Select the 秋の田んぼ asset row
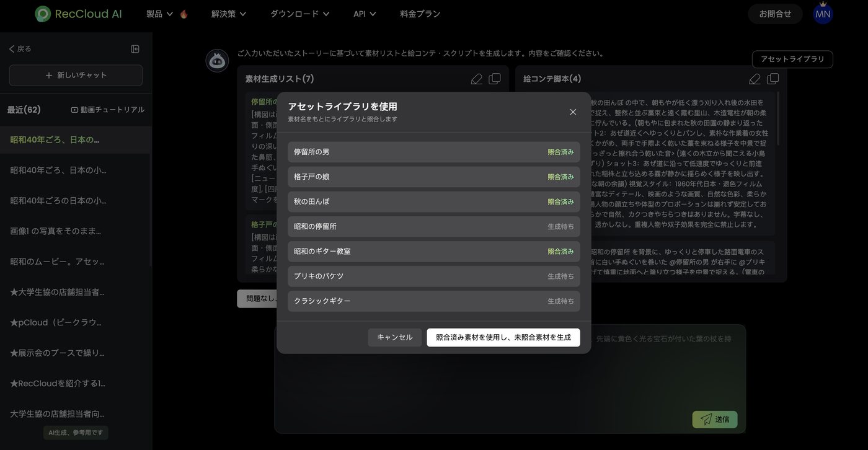868x450 pixels. coord(434,201)
